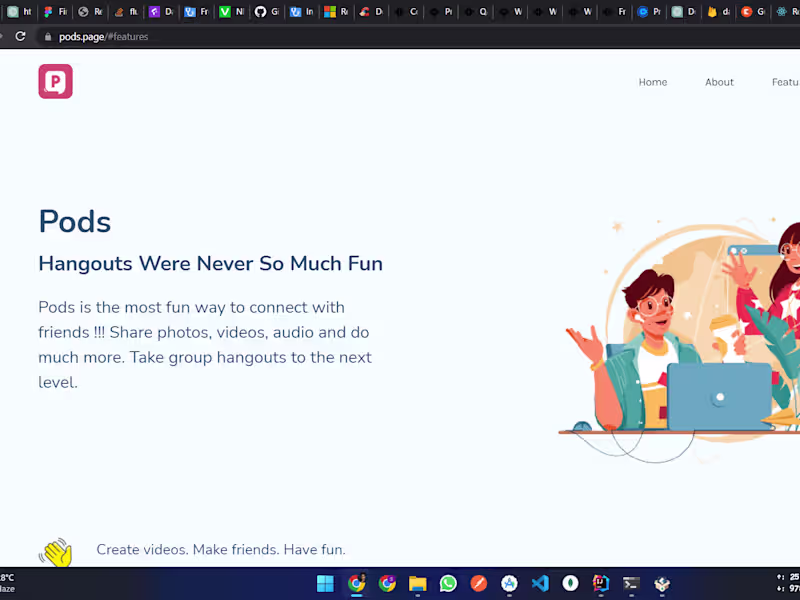This screenshot has height=600, width=800.
Task: Click the 'Pods is the most fun' paragraph
Action: (205, 344)
